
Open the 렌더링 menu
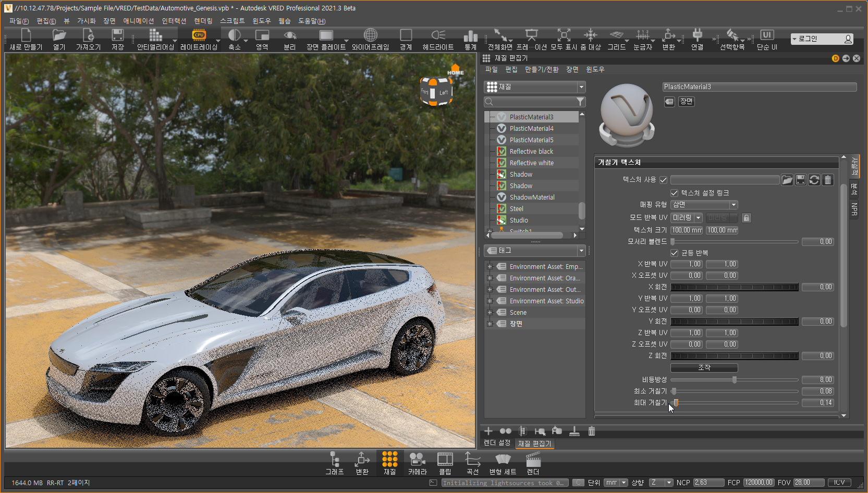point(203,21)
